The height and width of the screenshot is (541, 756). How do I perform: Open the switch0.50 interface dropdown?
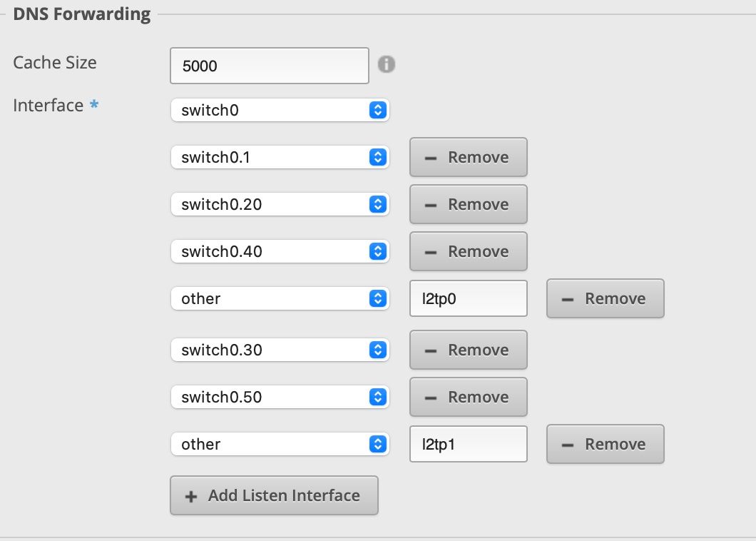(280, 397)
